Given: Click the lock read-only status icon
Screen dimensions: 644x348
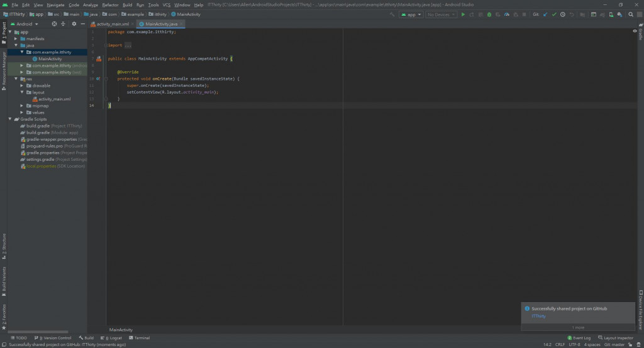Looking at the screenshot, I should point(630,345).
